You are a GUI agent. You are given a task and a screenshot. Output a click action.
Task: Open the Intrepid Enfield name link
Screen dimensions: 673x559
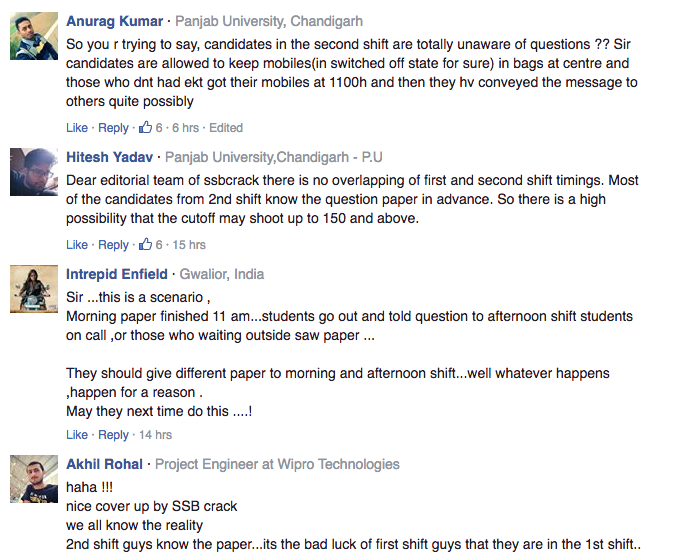pos(117,274)
